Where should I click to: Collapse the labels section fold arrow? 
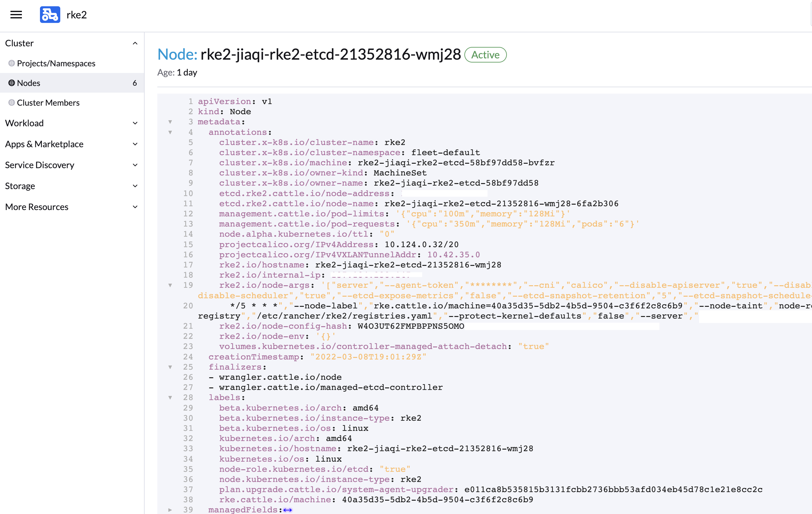click(170, 398)
